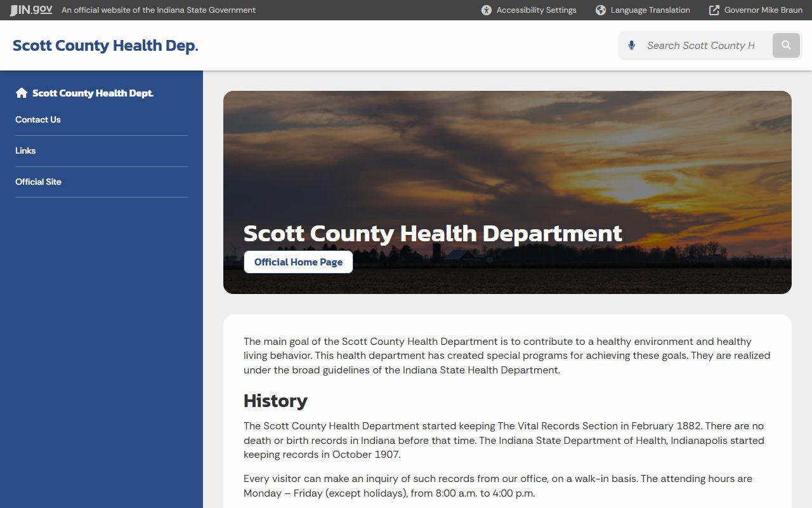Click the Scott County Health Department banner heading
Screen dimensions: 812x508
(433, 234)
